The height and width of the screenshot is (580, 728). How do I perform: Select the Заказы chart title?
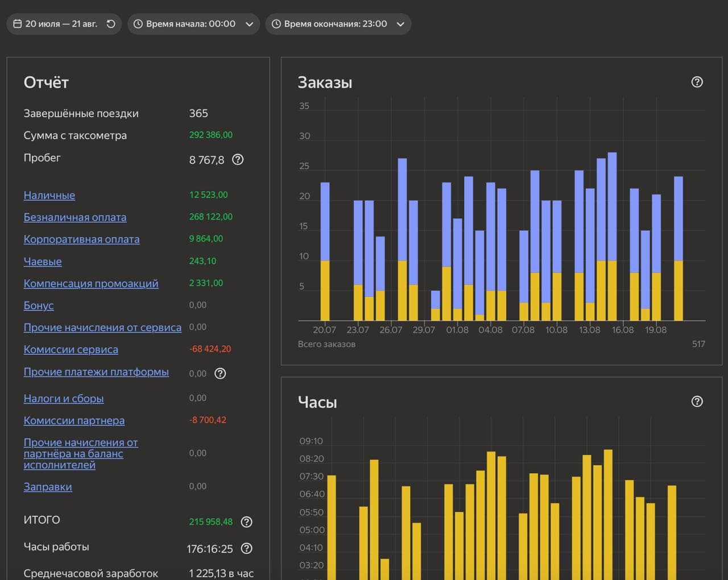325,82
